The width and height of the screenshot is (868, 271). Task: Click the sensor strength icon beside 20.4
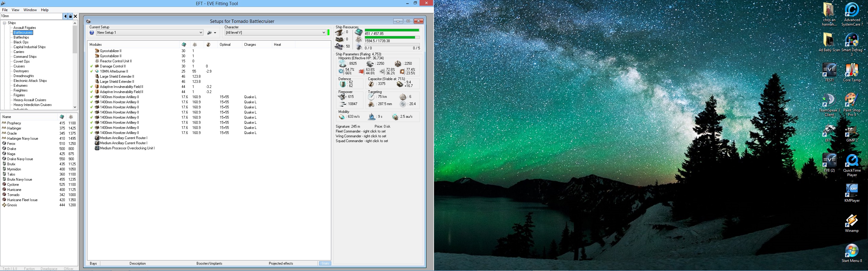(x=403, y=104)
